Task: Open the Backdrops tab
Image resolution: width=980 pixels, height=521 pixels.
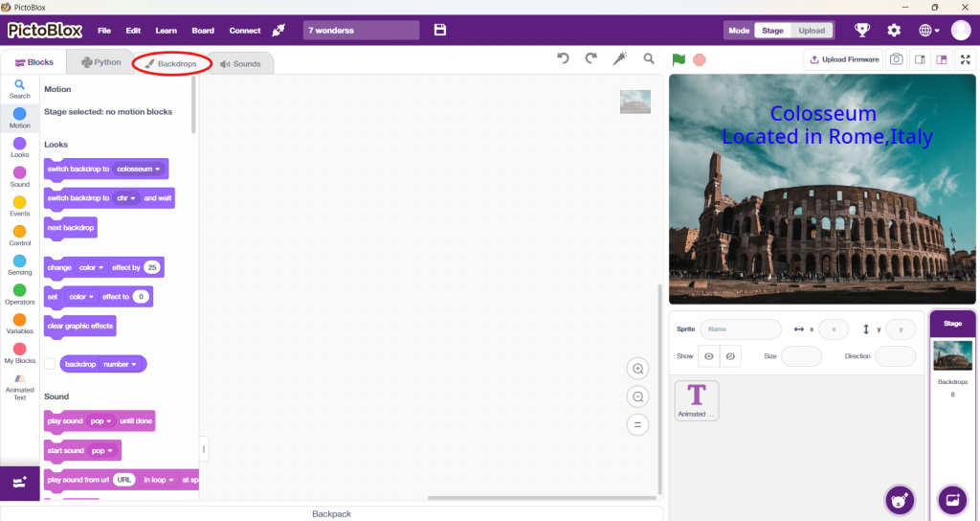Action: point(171,63)
